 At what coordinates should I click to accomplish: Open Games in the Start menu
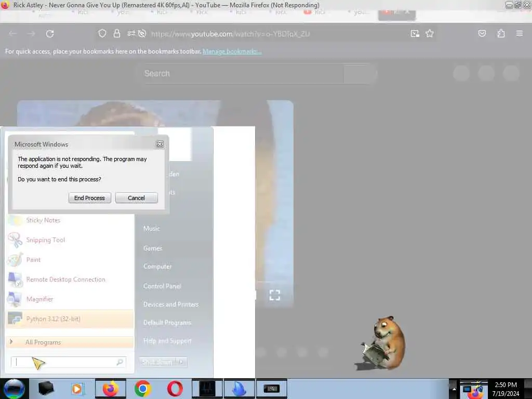pos(153,248)
